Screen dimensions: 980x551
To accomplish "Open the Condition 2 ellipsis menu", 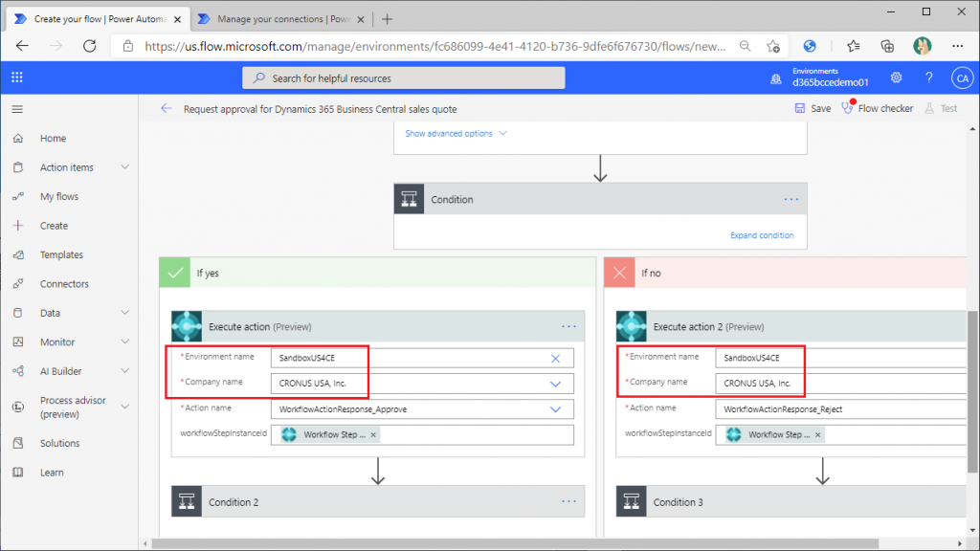I will click(568, 501).
